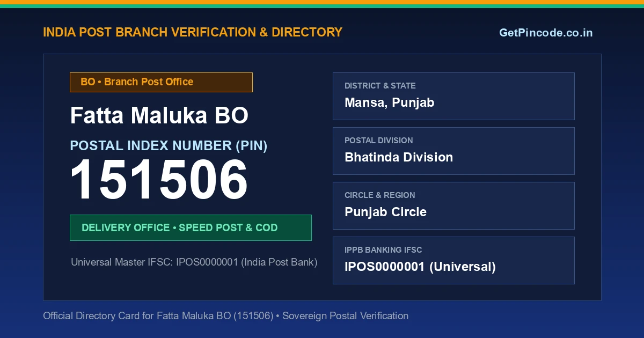The image size is (644, 338).
Task: Click the Bhatinda Division value
Action: [399, 157]
